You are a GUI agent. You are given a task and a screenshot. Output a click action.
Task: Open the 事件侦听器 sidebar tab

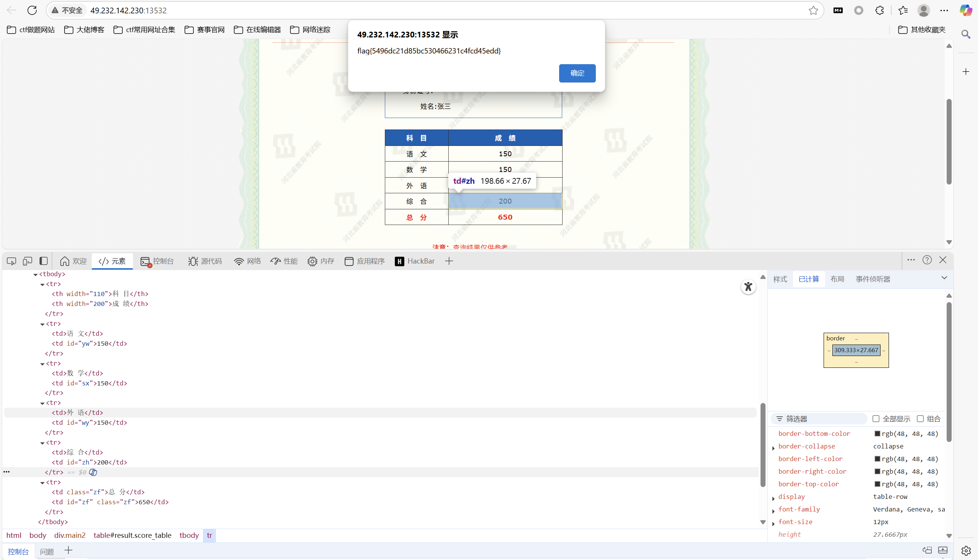click(x=873, y=279)
